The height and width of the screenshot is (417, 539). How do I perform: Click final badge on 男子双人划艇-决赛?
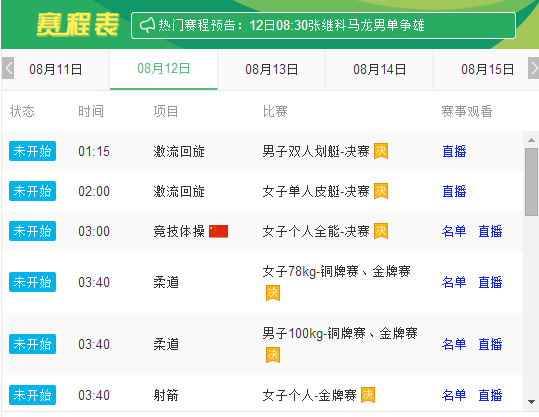click(x=381, y=151)
